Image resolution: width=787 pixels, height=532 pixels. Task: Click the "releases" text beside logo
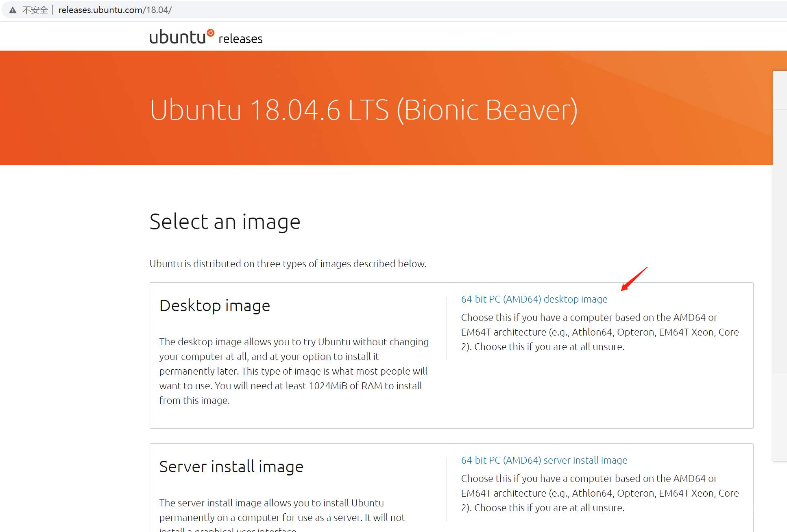coord(240,39)
